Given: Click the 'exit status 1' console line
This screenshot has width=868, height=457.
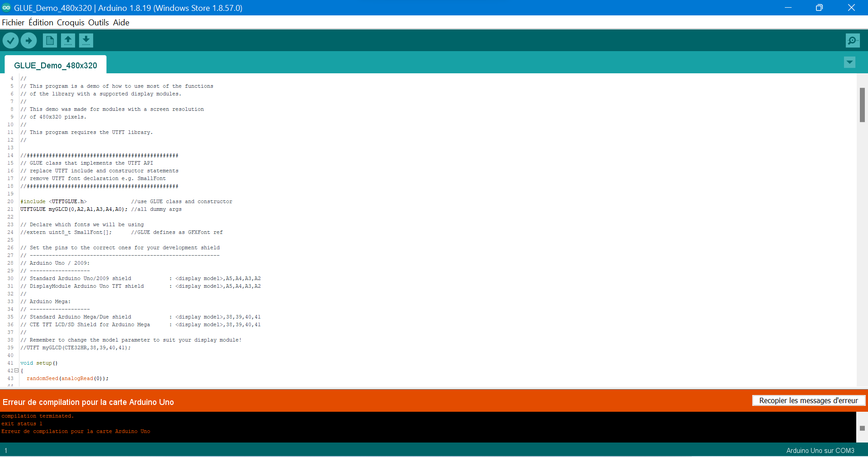Looking at the screenshot, I should (x=22, y=424).
